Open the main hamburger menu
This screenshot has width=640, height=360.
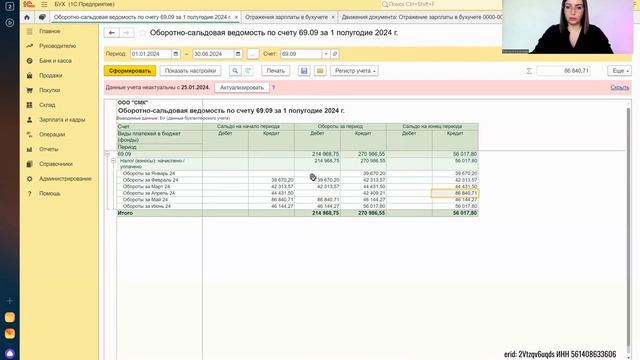(x=44, y=4)
